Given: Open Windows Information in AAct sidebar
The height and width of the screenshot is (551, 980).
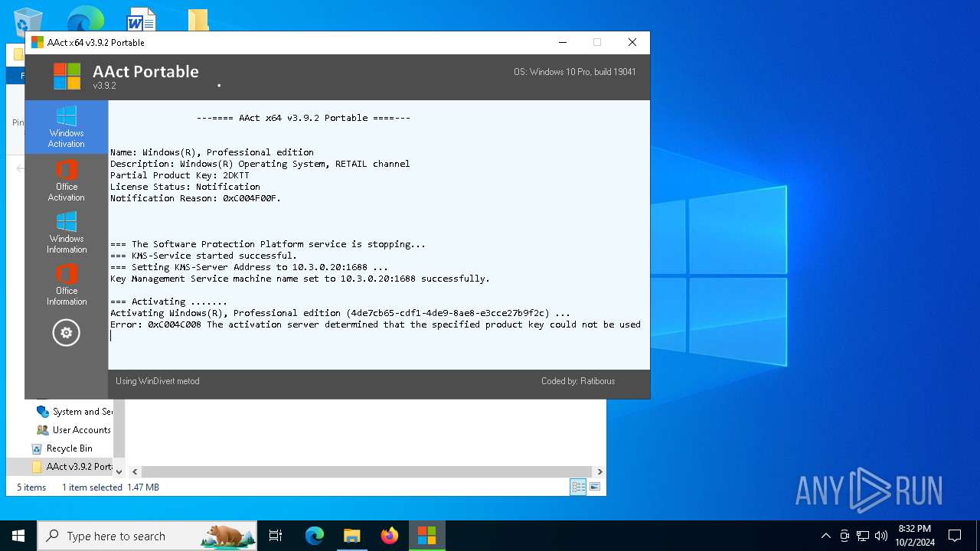Looking at the screenshot, I should 67,233.
